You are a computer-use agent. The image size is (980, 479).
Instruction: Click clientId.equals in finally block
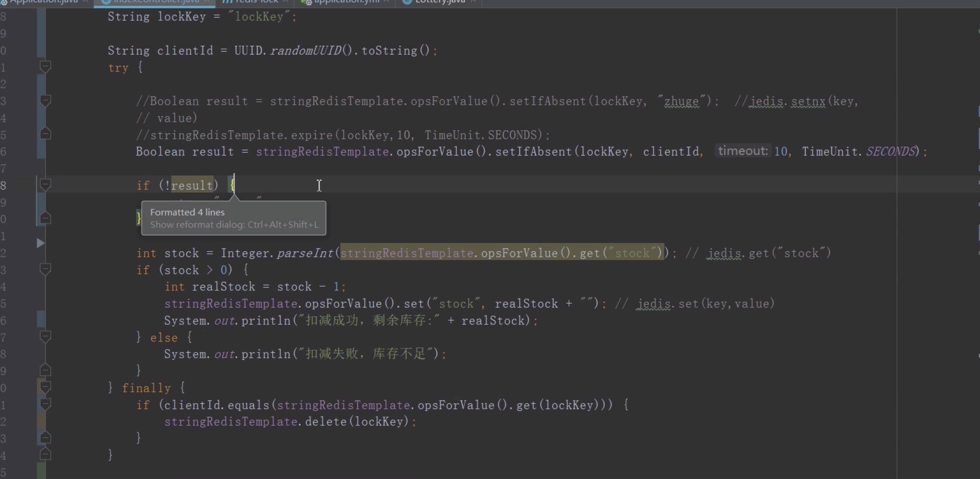click(217, 405)
